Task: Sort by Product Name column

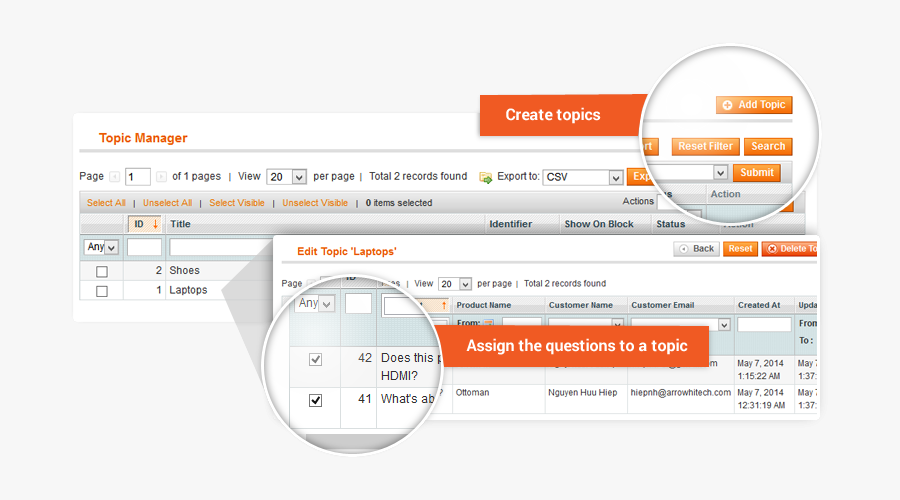Action: point(483,305)
